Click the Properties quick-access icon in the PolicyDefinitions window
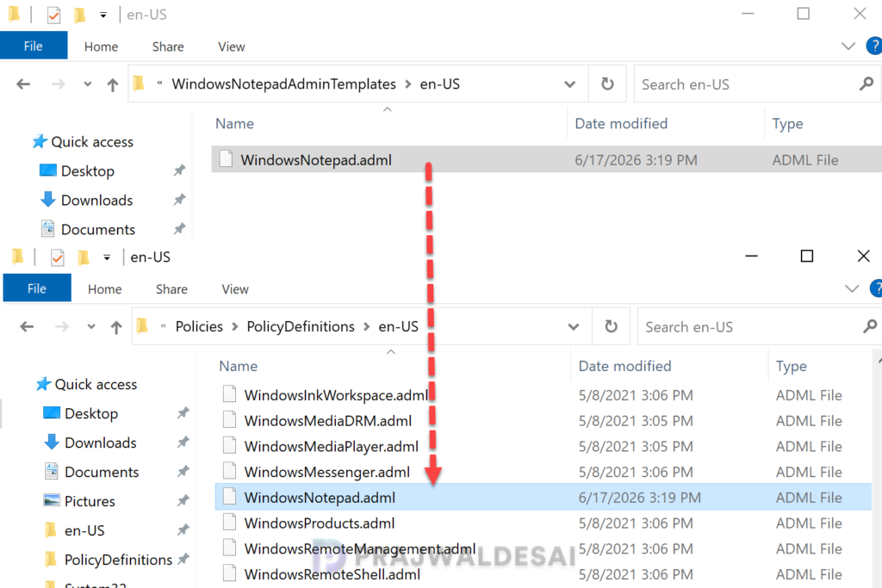 tap(57, 257)
